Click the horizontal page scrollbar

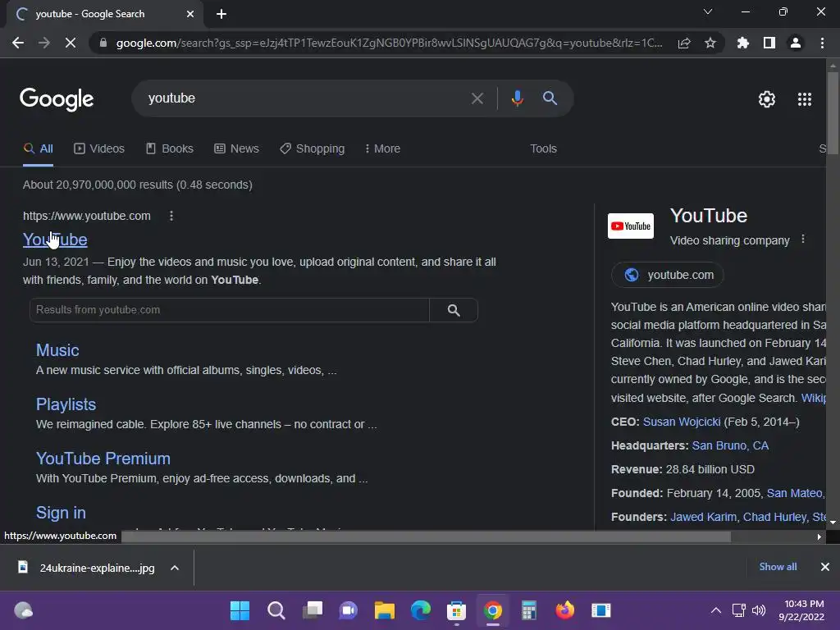[426, 536]
